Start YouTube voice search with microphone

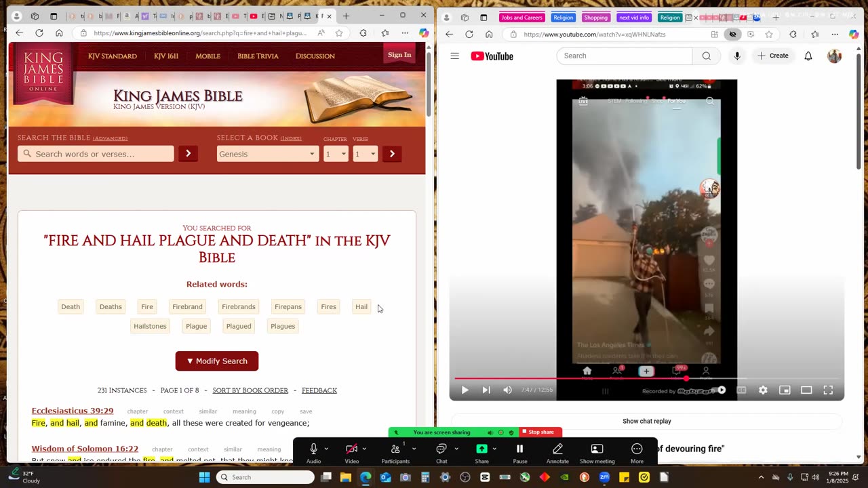[x=737, y=56]
